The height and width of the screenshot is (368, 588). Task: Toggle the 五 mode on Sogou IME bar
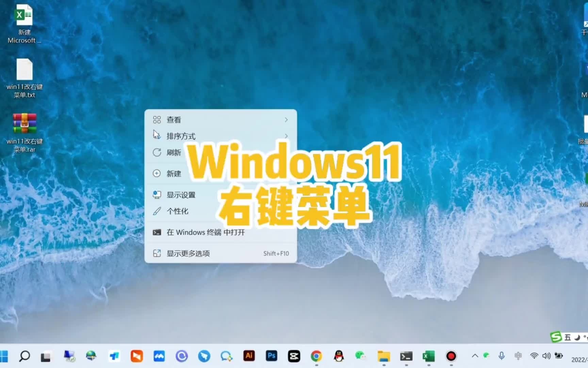(567, 338)
